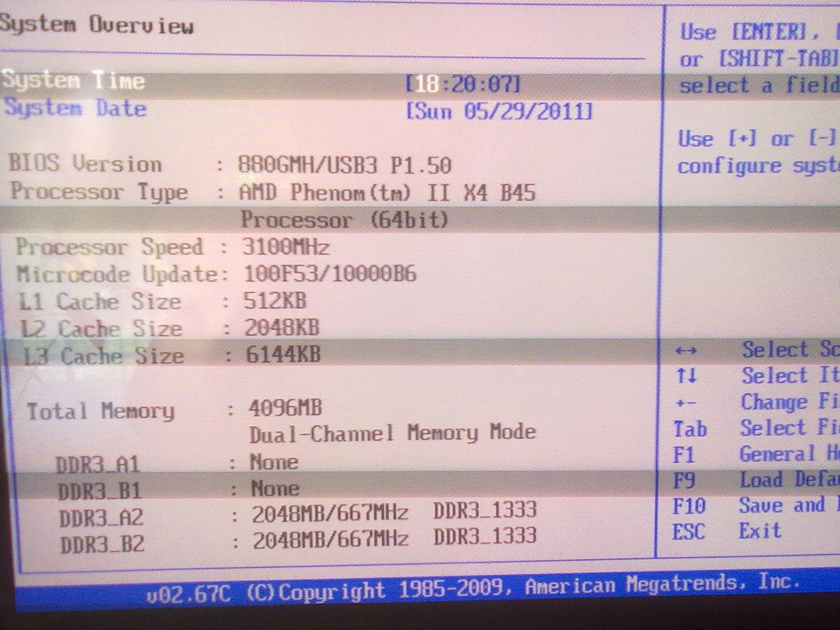The image size is (840, 630).
Task: Click the BIOS Version label
Action: (86, 164)
